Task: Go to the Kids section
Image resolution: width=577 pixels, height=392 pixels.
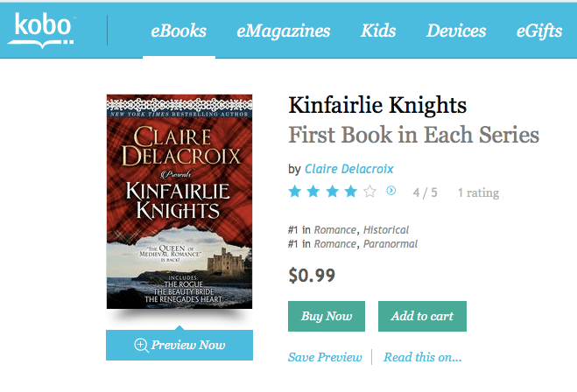Action: [378, 31]
